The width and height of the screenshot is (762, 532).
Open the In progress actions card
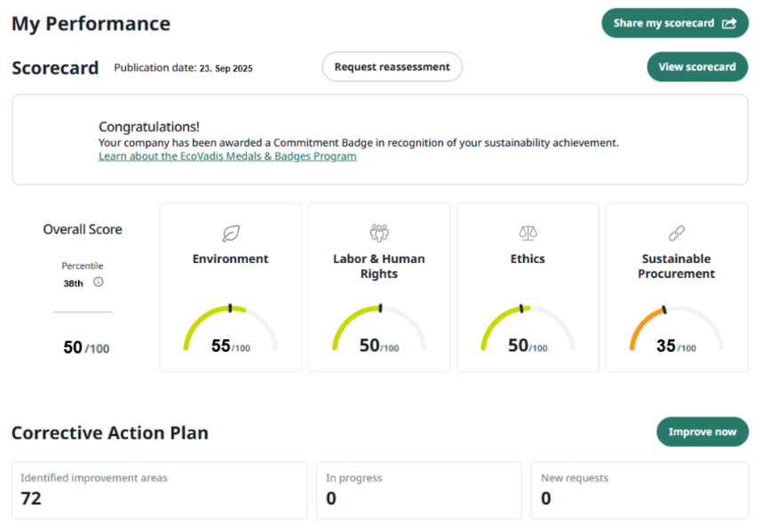pos(418,489)
